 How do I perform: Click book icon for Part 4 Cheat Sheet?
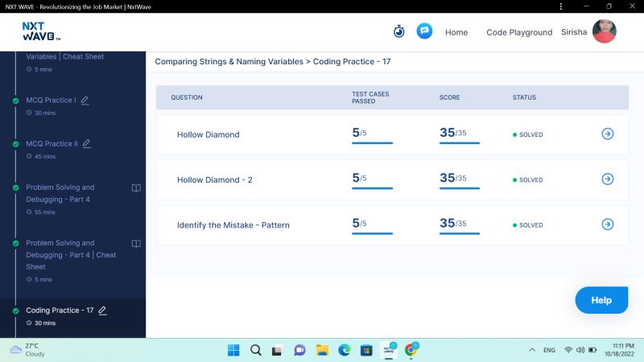[136, 244]
